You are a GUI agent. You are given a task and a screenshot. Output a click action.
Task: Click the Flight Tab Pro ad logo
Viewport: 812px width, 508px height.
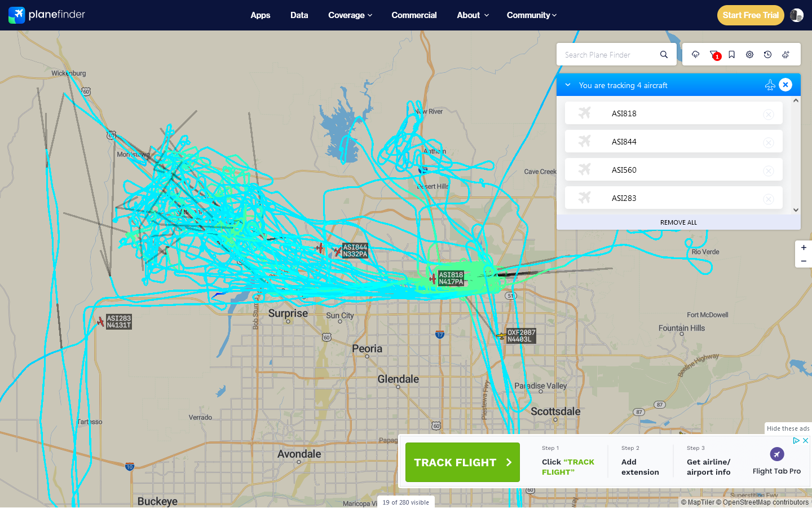(777, 454)
